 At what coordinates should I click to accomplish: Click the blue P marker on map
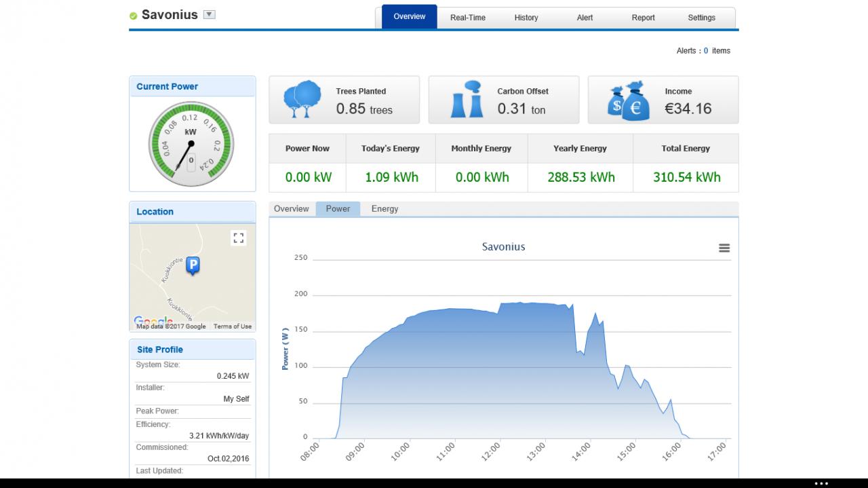click(193, 266)
